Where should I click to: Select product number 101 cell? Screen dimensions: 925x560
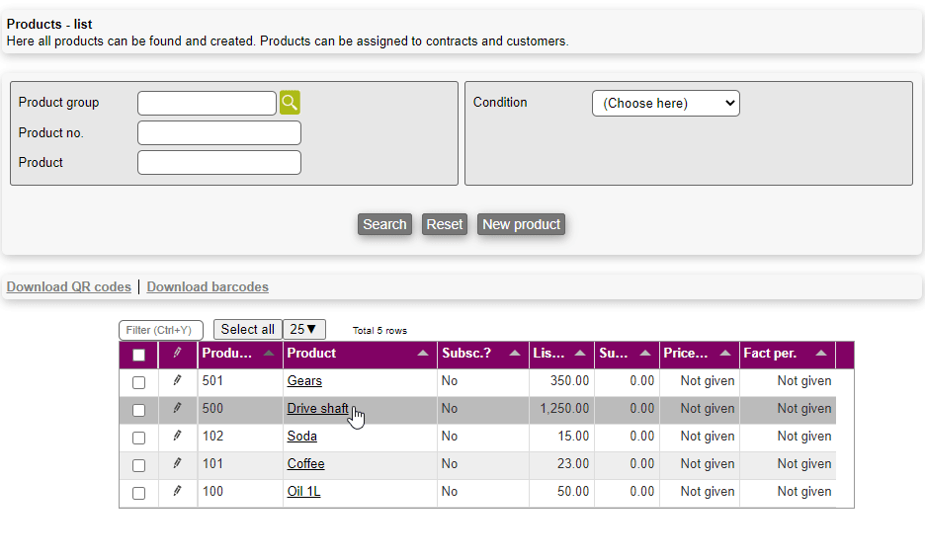[240, 464]
